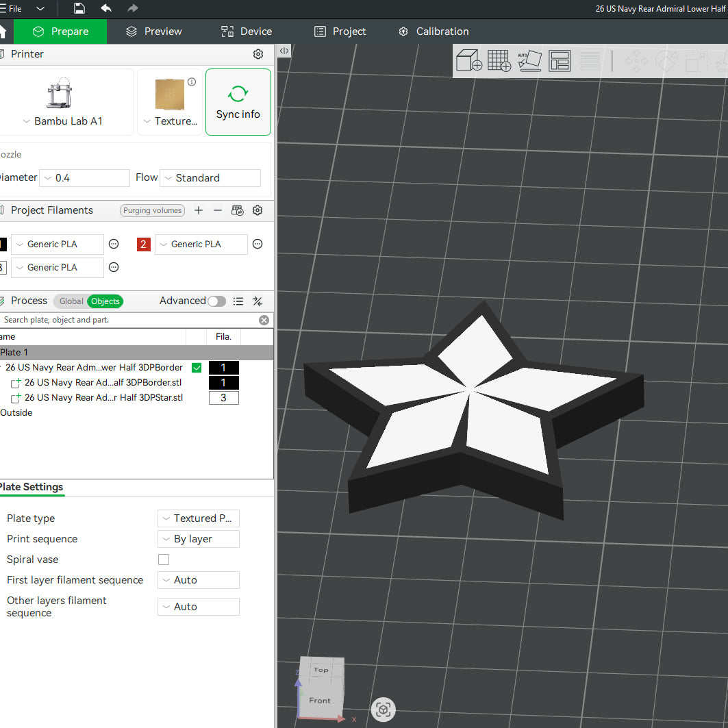This screenshot has height=728, width=728.
Task: Open the Print sequence By layer dropdown
Action: [x=199, y=539]
